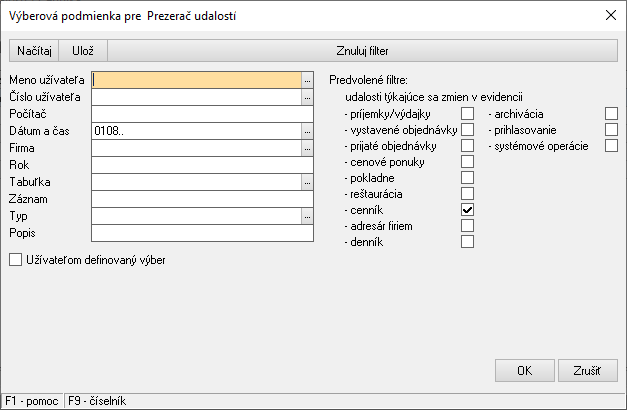Screen dimensions: 627x410
Task: Toggle the systémové operácie checkbox
Action: click(x=611, y=146)
